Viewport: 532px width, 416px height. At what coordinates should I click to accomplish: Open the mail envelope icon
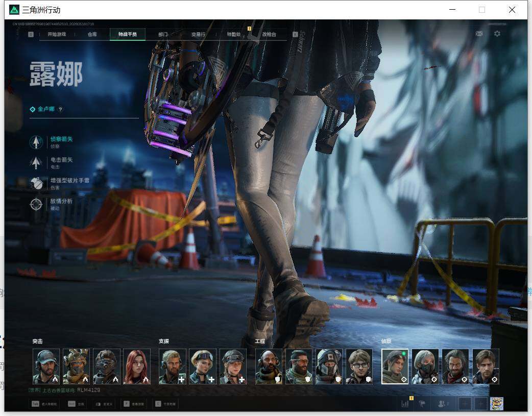479,34
